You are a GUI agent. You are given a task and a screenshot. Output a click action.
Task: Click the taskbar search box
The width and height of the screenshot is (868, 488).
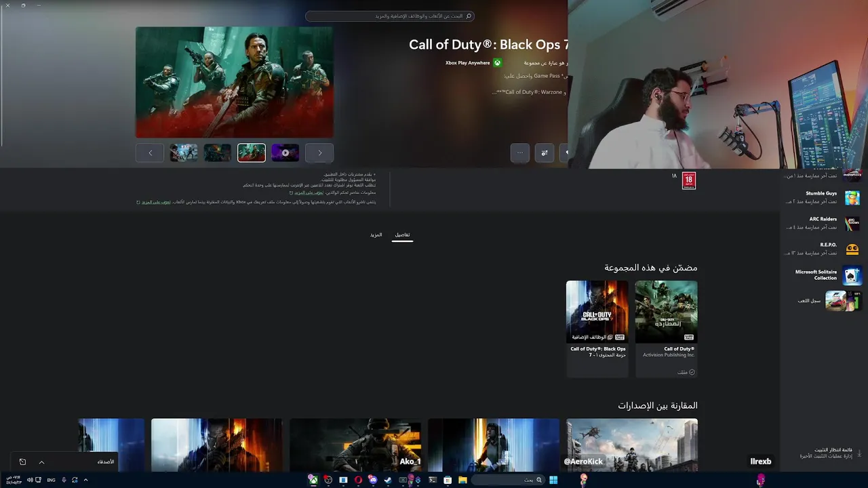click(509, 480)
